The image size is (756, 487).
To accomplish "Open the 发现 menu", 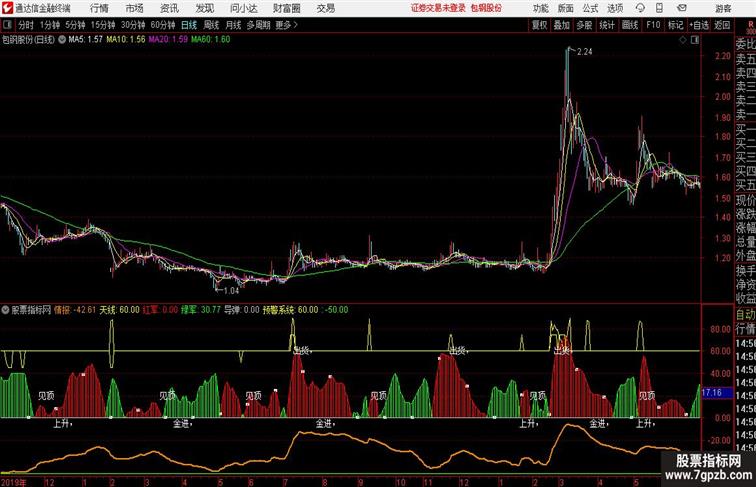I will point(204,8).
